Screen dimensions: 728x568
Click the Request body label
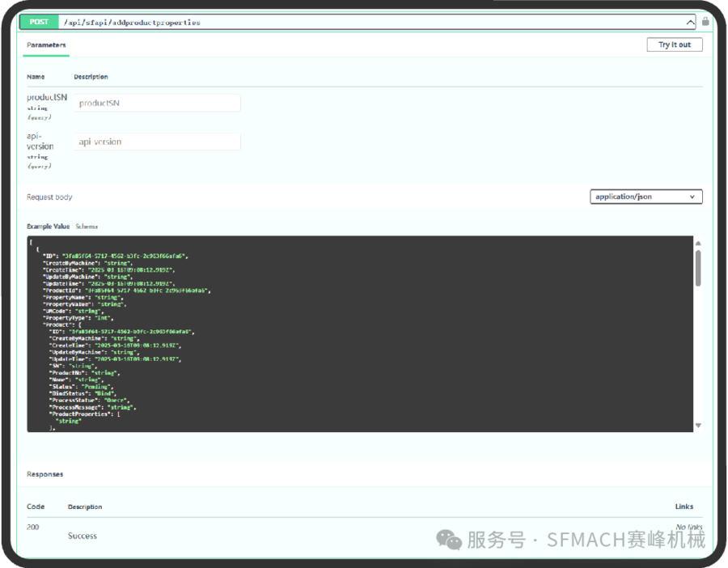click(49, 197)
